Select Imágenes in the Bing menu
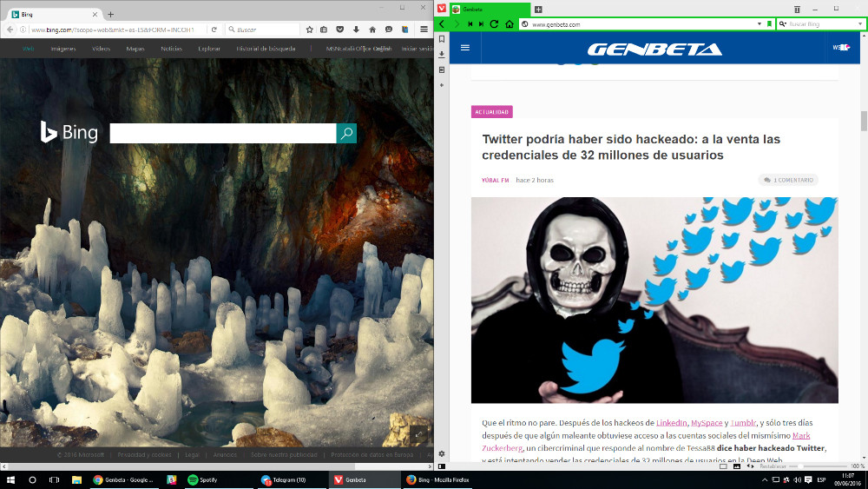Image resolution: width=868 pixels, height=489 pixels. [x=63, y=49]
